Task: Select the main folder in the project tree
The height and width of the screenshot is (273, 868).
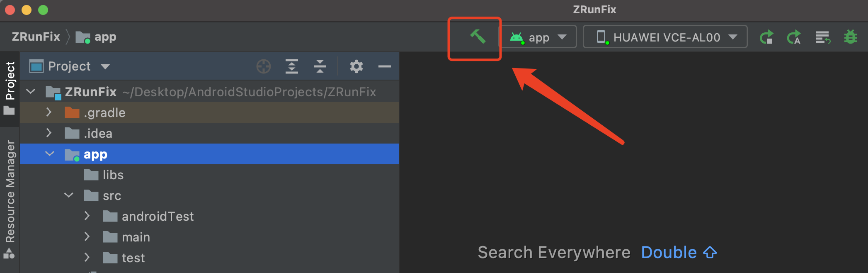Action: 136,236
